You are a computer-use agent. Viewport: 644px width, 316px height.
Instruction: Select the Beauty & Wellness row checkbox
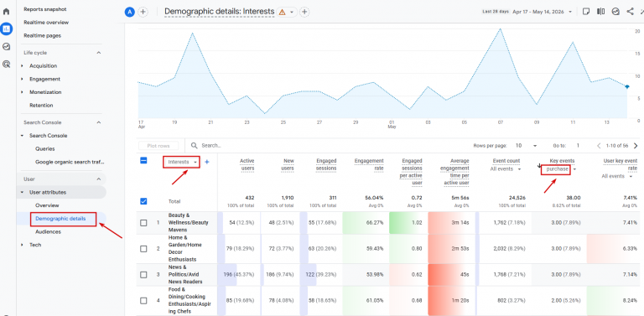click(143, 223)
